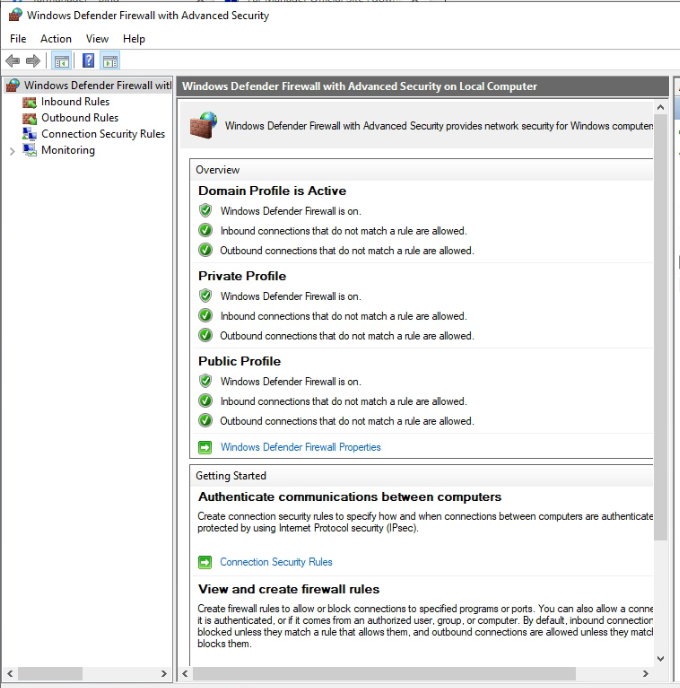The width and height of the screenshot is (680, 688).
Task: Select Monitoring in the tree
Action: pos(68,150)
